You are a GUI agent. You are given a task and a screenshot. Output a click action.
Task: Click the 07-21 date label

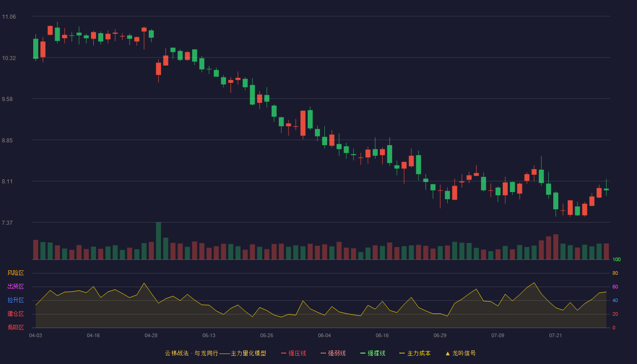pyautogui.click(x=556, y=335)
